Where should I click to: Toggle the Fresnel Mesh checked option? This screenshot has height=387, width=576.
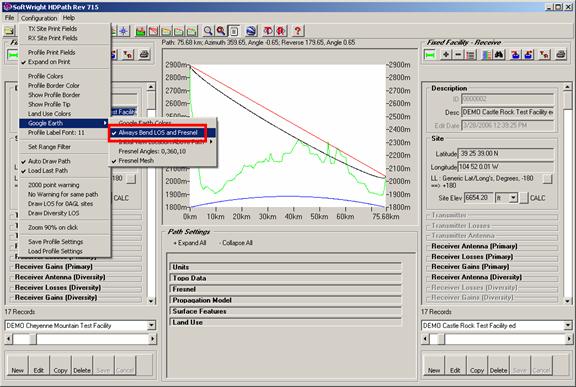click(136, 161)
